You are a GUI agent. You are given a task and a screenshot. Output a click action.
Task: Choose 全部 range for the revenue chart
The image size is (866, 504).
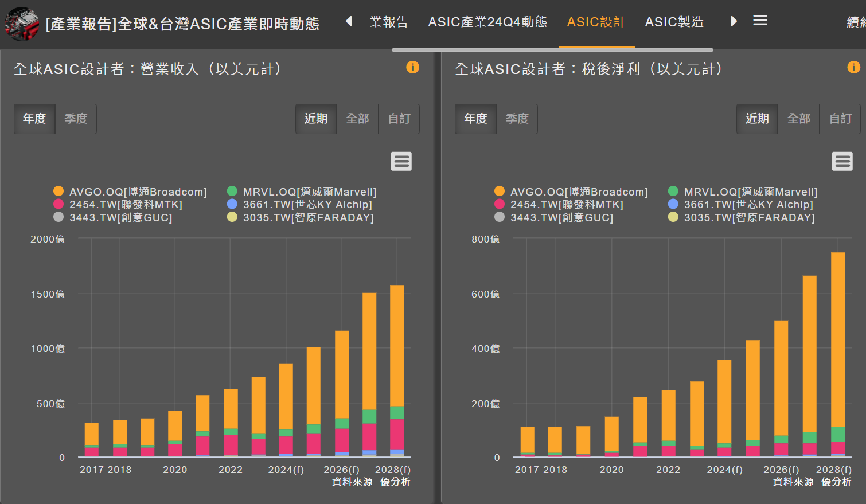tap(357, 119)
